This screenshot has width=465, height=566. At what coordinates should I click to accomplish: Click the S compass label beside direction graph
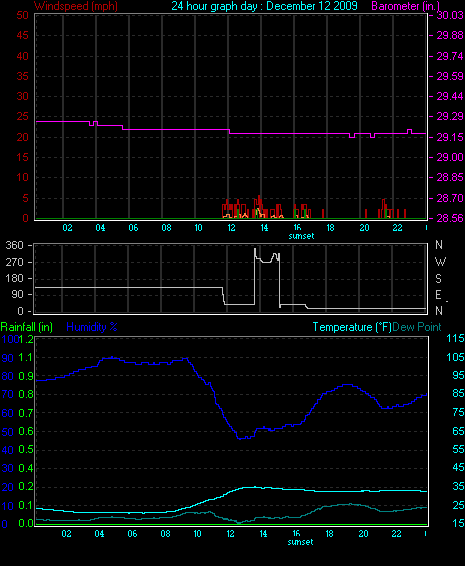pyautogui.click(x=439, y=279)
